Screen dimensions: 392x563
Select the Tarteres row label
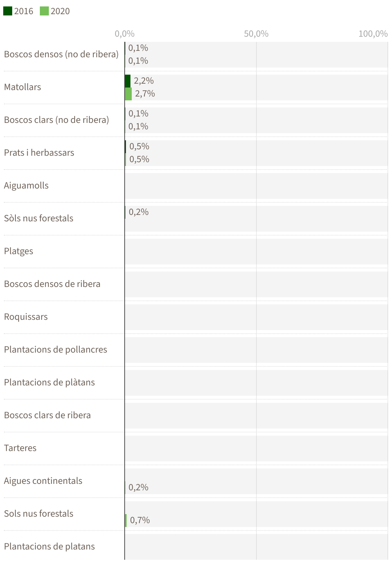tap(20, 448)
